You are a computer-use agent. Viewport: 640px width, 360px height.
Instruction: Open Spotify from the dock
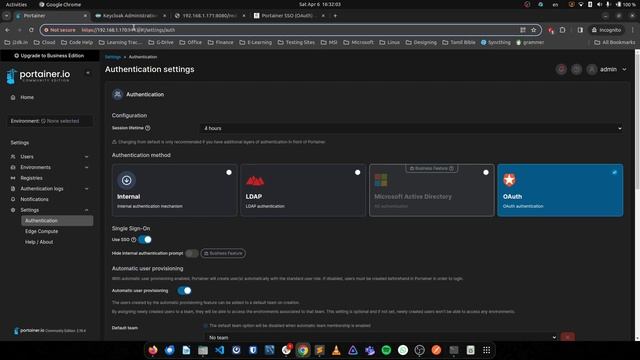[x=386, y=350]
